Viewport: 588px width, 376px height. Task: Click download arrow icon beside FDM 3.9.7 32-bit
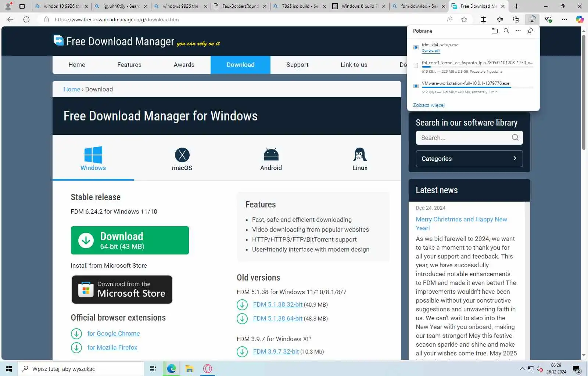tap(242, 352)
